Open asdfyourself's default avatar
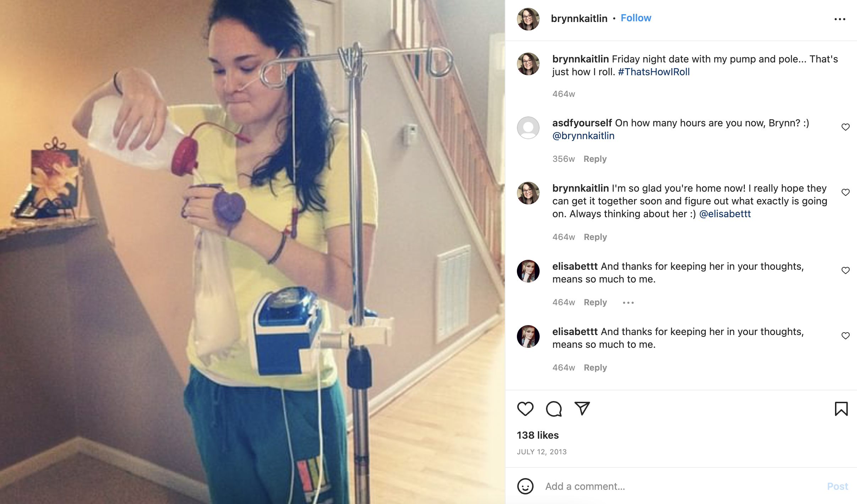The image size is (857, 504). coord(528,128)
